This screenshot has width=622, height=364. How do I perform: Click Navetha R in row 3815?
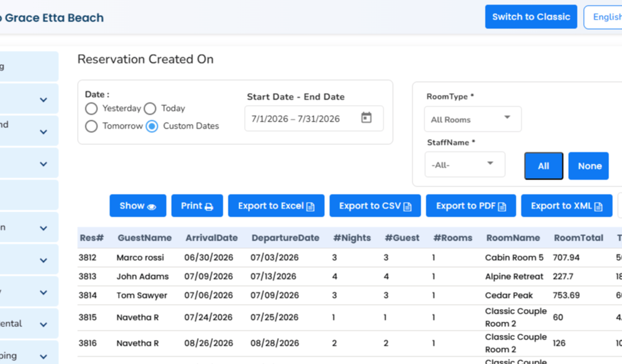click(138, 317)
